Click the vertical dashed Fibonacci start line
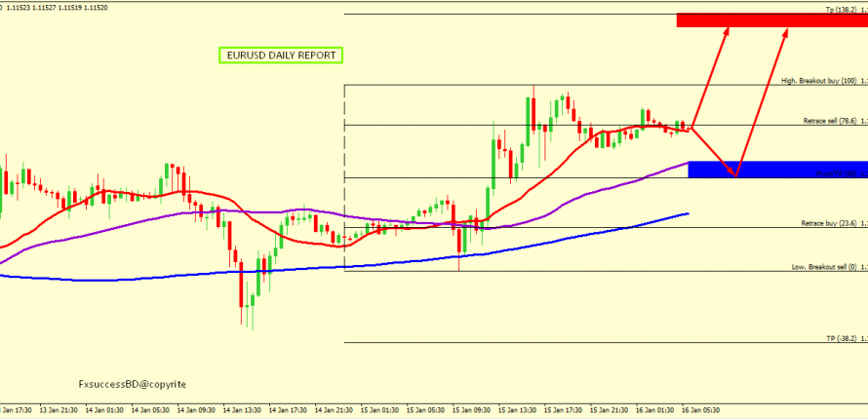Image resolution: width=868 pixels, height=419 pixels. point(344,195)
